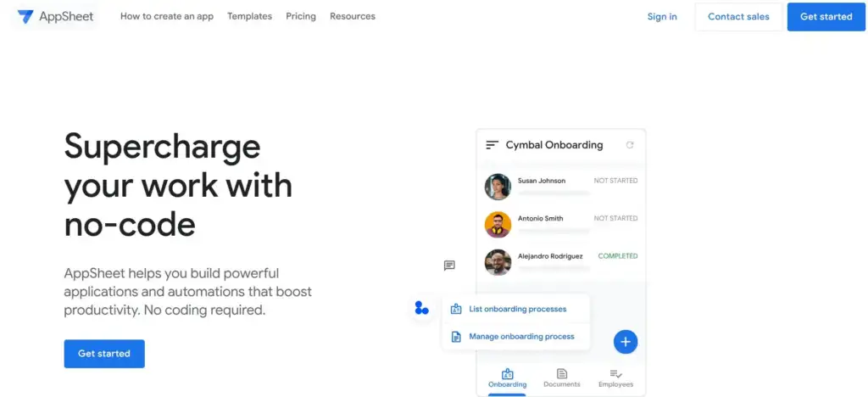Image resolution: width=868 pixels, height=397 pixels.
Task: Click the Documents tab icon
Action: [x=562, y=374]
